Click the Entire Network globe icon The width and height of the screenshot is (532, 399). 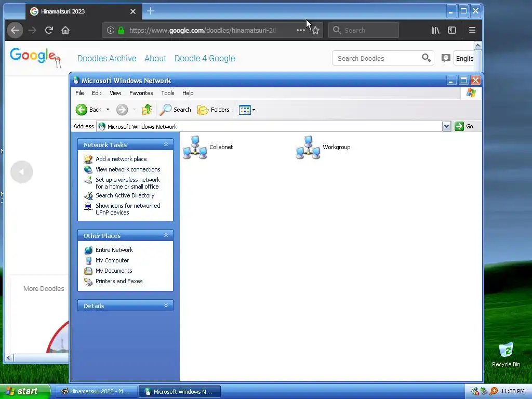88,250
